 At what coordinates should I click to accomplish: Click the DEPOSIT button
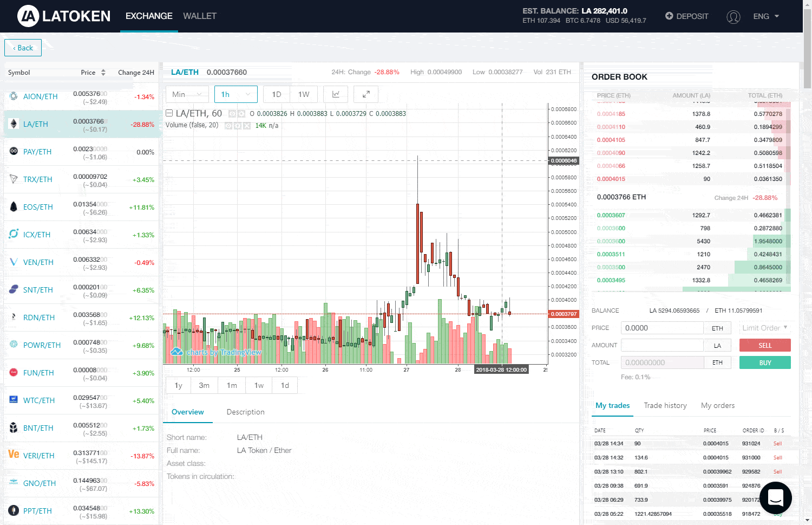(x=686, y=16)
